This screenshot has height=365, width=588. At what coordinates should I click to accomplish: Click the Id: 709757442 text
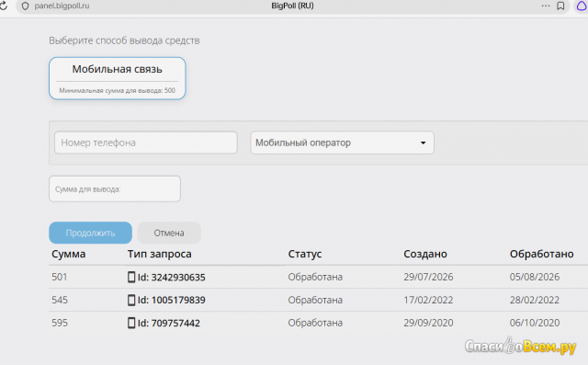(169, 323)
